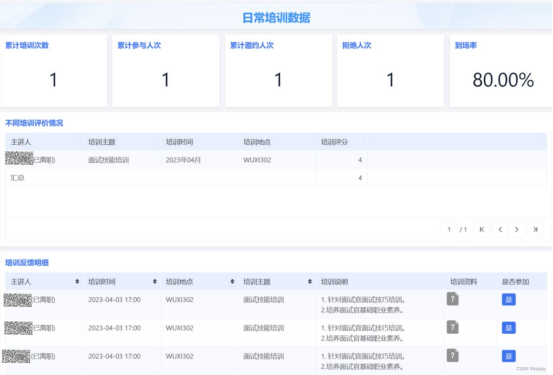Open training material file in third feedback row
The height and width of the screenshot is (375, 553).
click(x=452, y=355)
